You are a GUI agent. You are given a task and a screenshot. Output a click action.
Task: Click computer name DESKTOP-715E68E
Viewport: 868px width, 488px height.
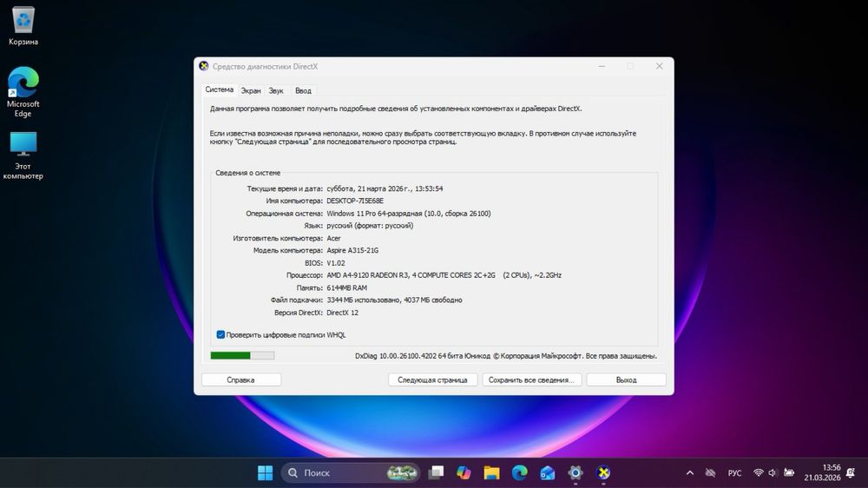(355, 201)
